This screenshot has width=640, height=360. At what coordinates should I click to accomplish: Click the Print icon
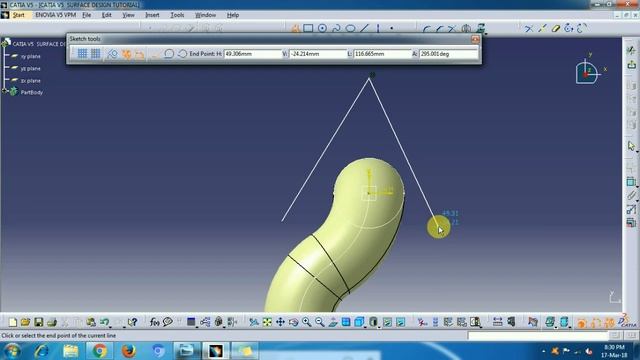(52, 322)
